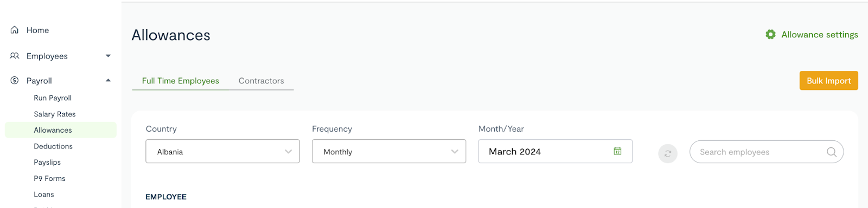Click the Search employees input field

767,152
